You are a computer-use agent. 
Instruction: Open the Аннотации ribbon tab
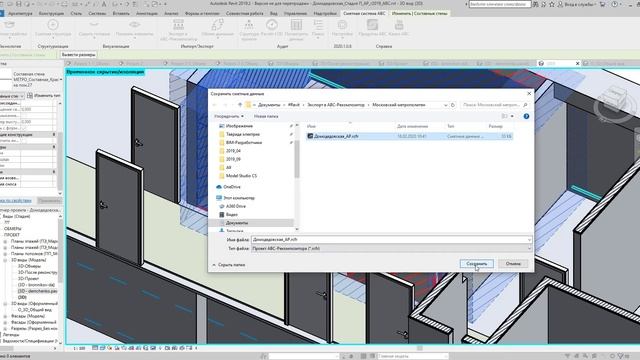(147, 13)
